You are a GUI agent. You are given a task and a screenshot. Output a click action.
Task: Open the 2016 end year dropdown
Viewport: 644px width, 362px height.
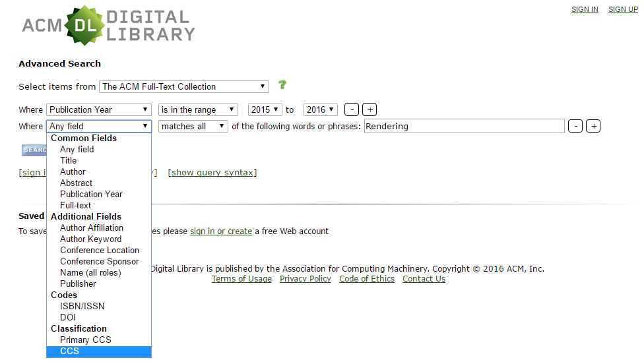pos(321,109)
